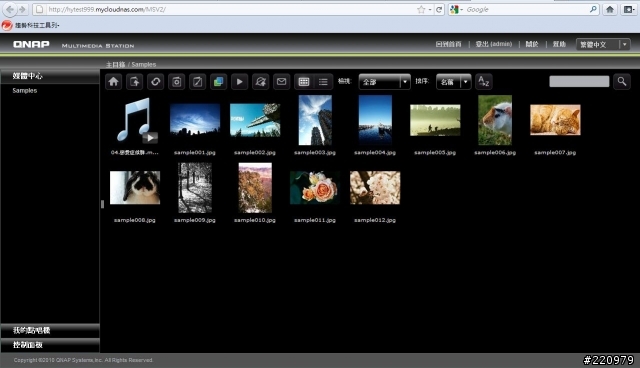Open sample008.jpg thumbnail
Screen dimensions: 640x368
[x=135, y=188]
